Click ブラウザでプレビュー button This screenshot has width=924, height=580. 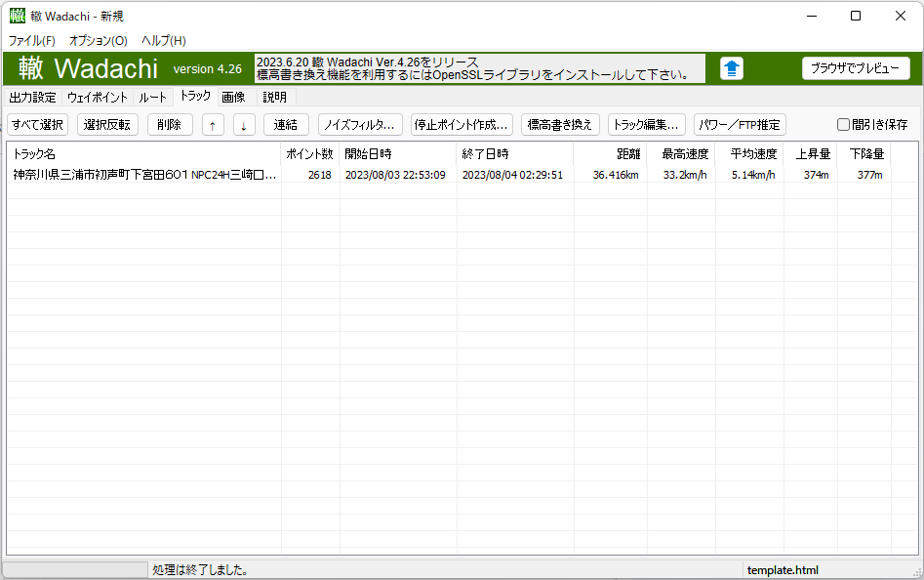(x=856, y=68)
